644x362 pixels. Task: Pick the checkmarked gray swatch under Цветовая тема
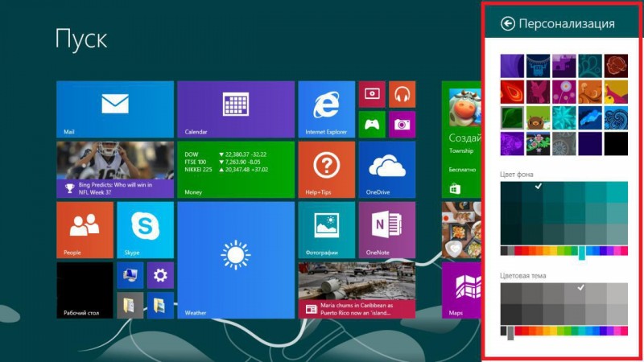[575, 293]
